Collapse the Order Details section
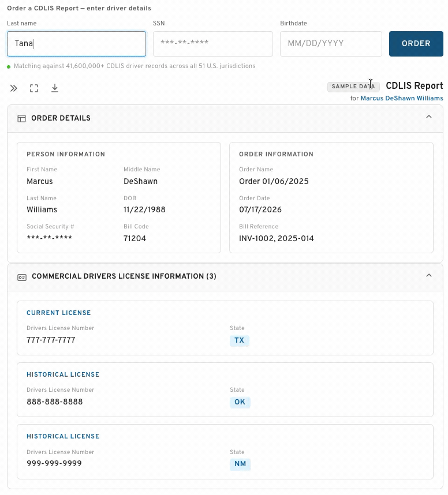Viewport: 448px width, 495px height. (428, 117)
